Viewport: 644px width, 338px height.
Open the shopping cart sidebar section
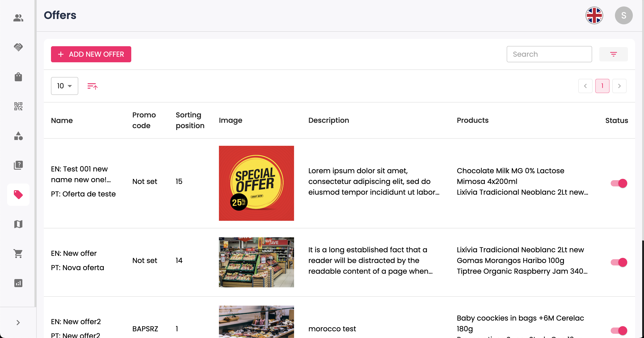pos(18,253)
